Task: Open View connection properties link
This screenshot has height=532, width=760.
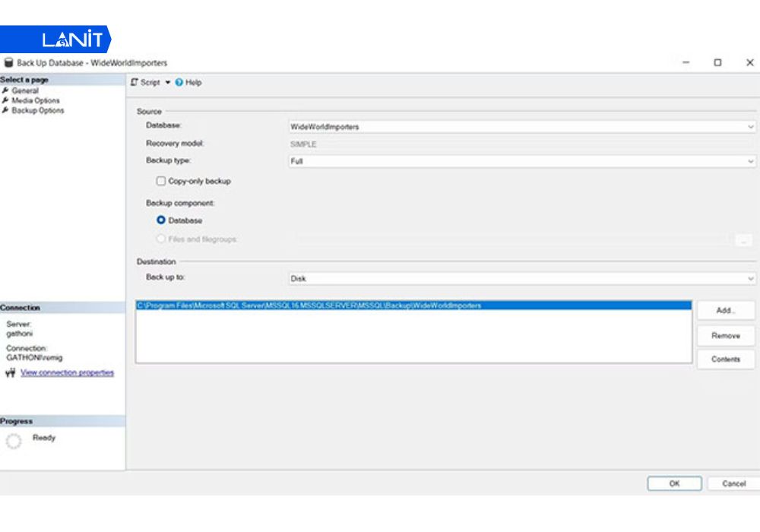Action: pyautogui.click(x=67, y=372)
